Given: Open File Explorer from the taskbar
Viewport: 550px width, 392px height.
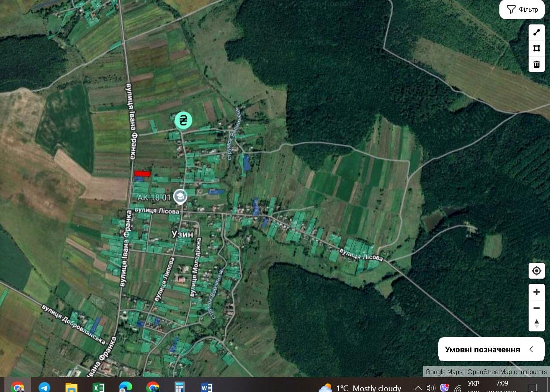Looking at the screenshot, I should (x=71, y=387).
